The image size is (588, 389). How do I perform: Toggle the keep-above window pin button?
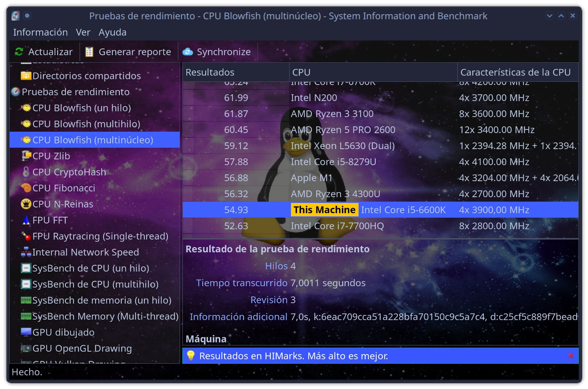tap(27, 16)
